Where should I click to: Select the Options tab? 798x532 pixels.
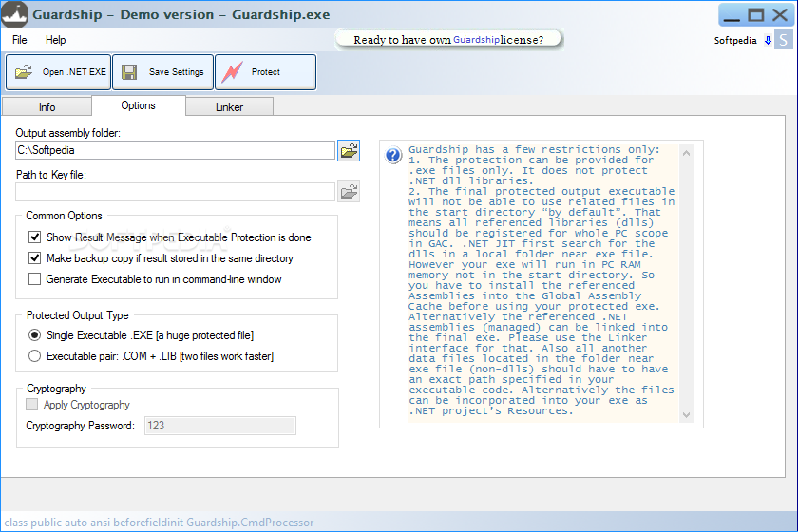tap(139, 105)
